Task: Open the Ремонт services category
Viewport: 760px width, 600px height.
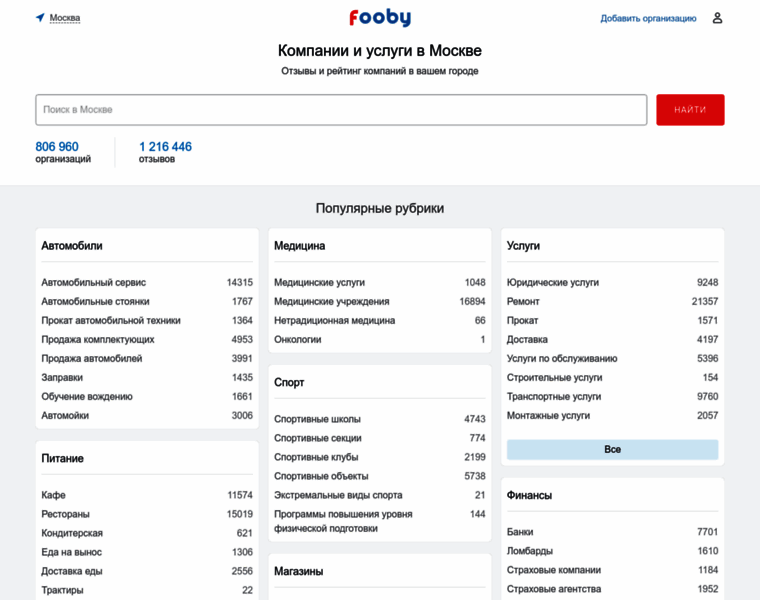Action: point(523,302)
